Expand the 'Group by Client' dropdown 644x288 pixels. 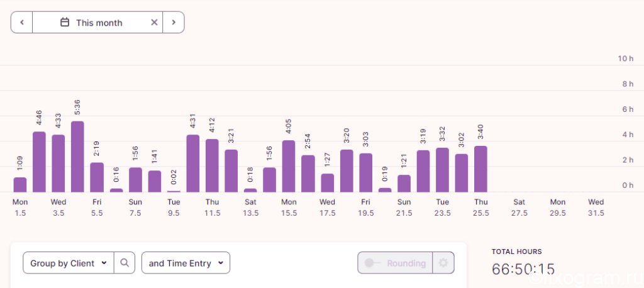pos(69,263)
